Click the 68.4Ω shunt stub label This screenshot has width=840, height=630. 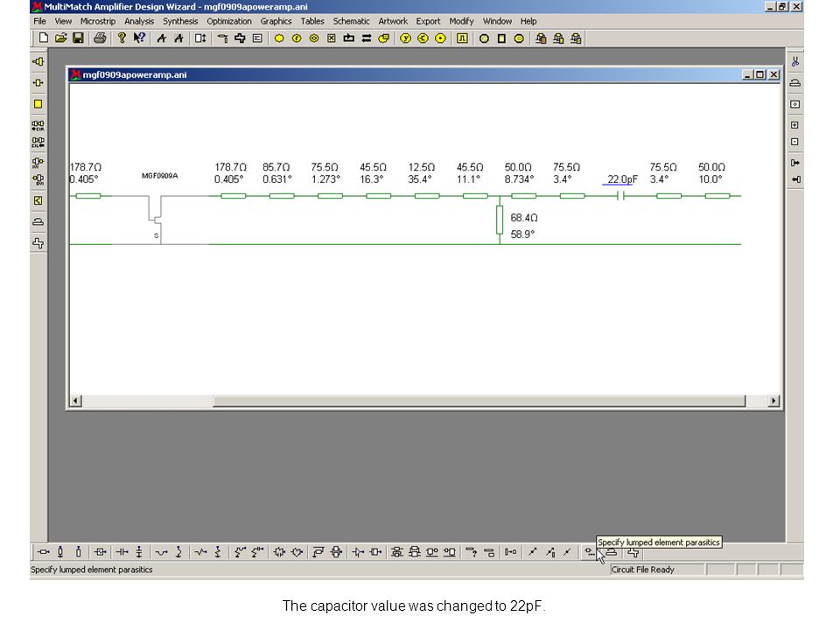(x=524, y=218)
